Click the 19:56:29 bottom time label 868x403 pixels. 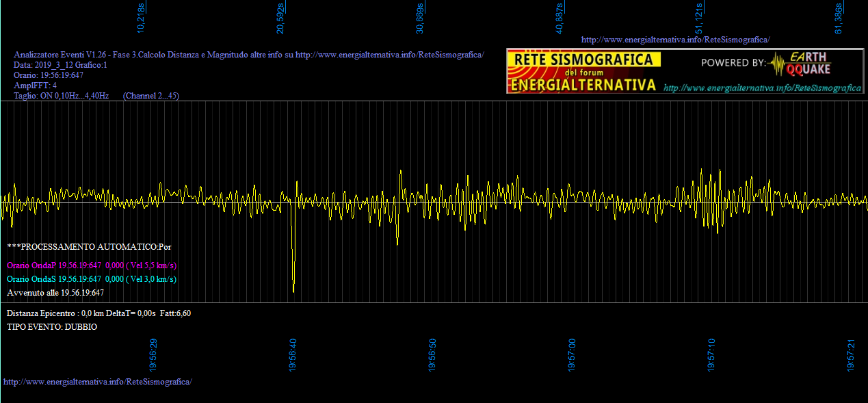154,354
